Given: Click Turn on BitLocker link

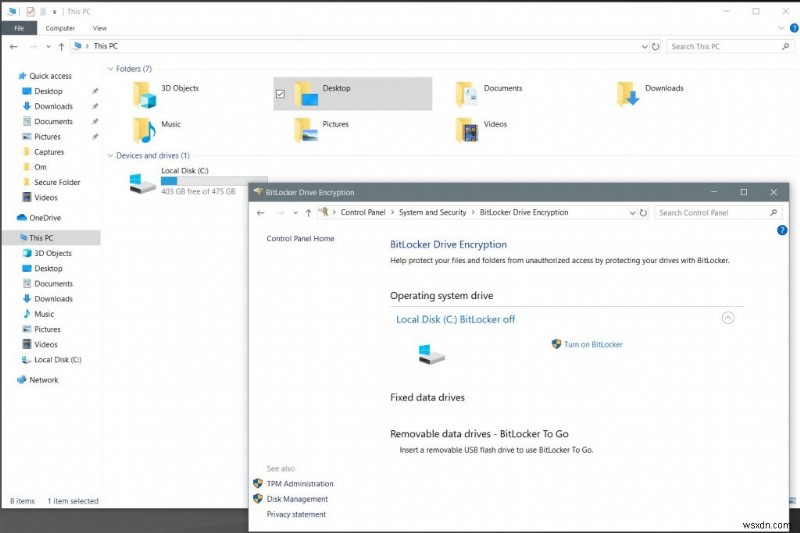Looking at the screenshot, I should click(x=593, y=344).
